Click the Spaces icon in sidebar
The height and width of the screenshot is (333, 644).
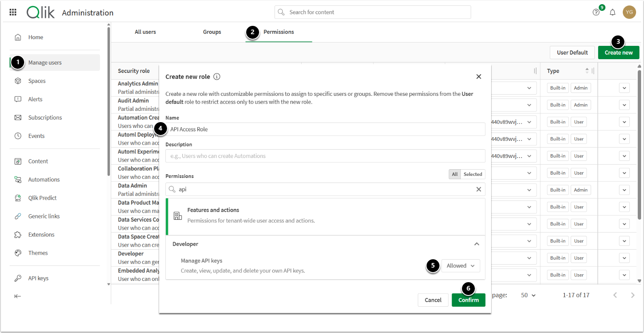18,81
